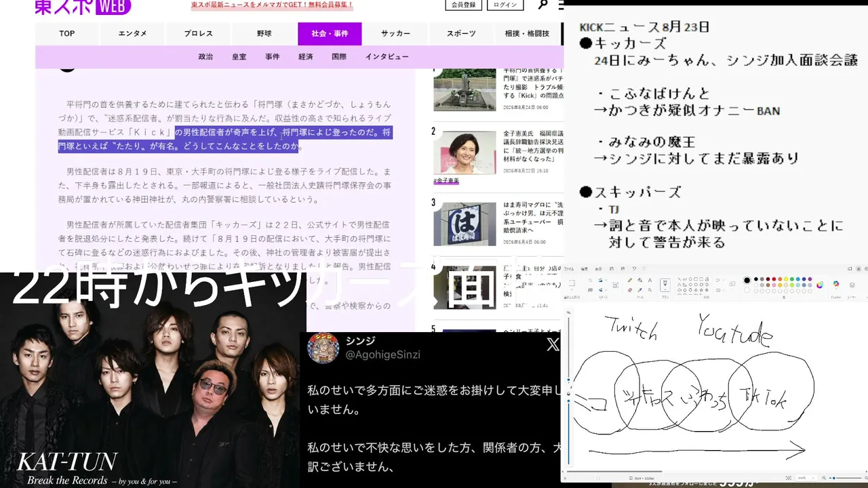Select the magnifier tool in Paint toolbar
Viewport: 868px width, 488px height.
tap(650, 290)
